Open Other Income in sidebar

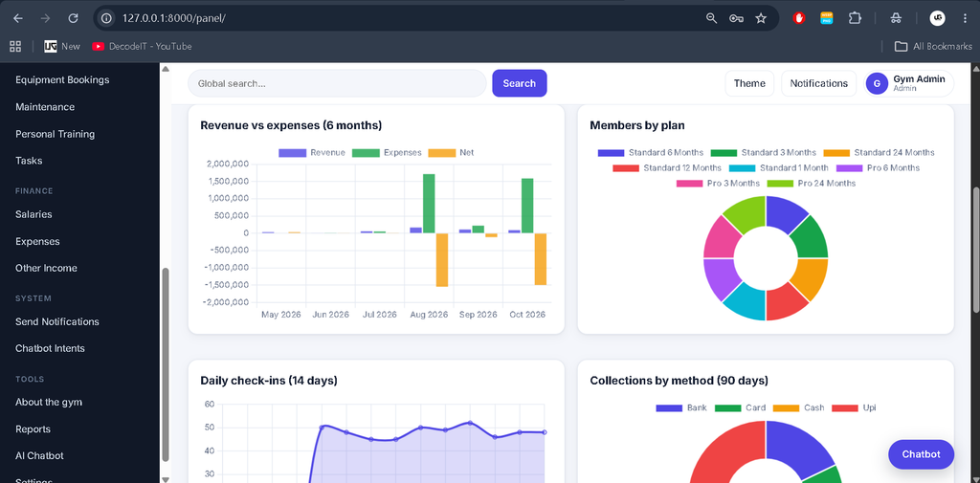(46, 268)
